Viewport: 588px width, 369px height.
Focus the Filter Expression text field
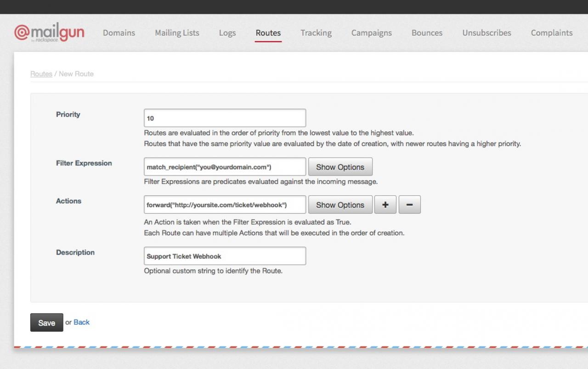point(225,167)
